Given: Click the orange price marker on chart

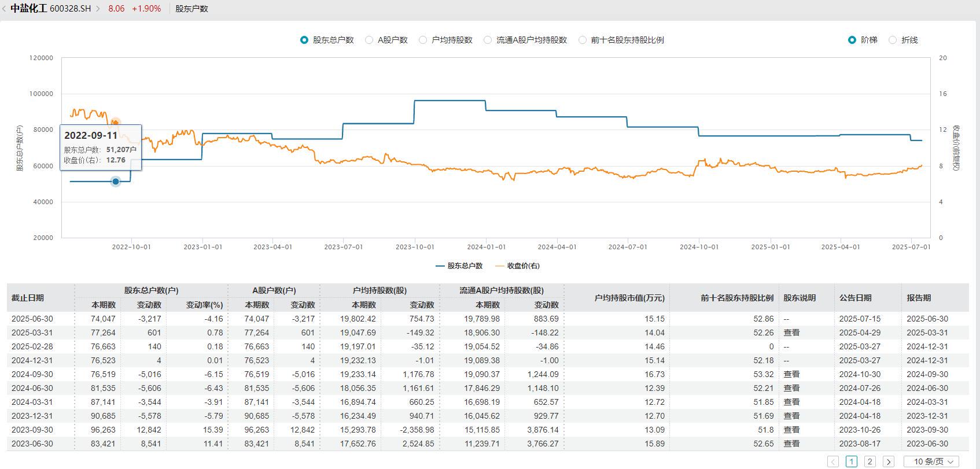Looking at the screenshot, I should 115,123.
